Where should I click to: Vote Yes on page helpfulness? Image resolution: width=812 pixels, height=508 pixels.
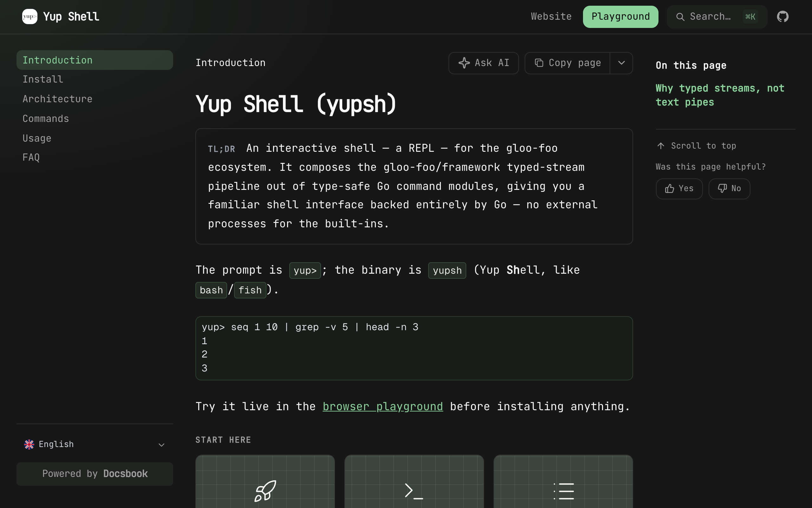point(679,189)
